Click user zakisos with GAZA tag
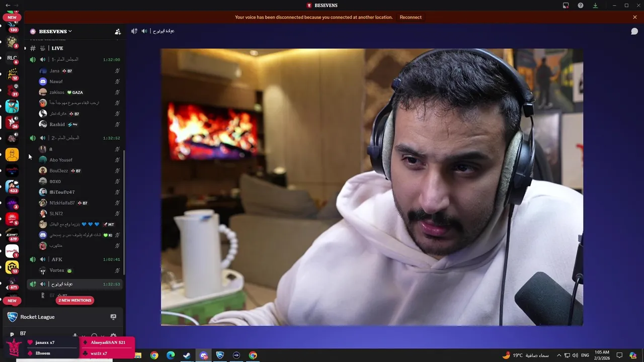Image resolution: width=644 pixels, height=362 pixels. pyautogui.click(x=79, y=93)
